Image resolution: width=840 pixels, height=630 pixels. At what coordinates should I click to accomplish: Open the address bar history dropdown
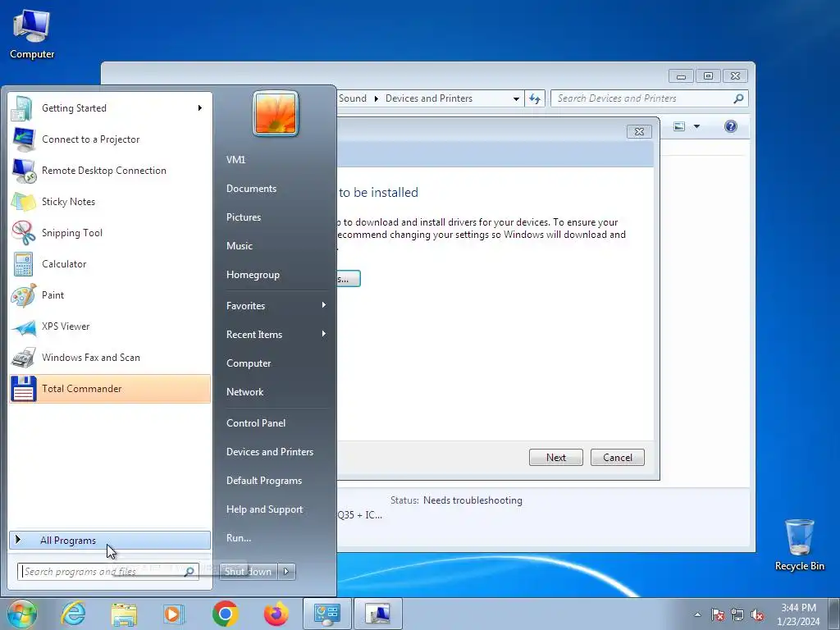[x=516, y=98]
